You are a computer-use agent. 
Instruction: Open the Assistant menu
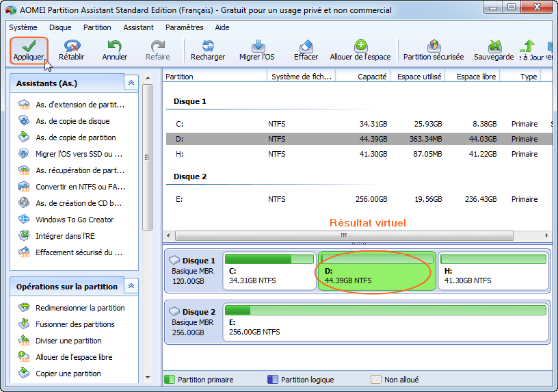pyautogui.click(x=138, y=27)
